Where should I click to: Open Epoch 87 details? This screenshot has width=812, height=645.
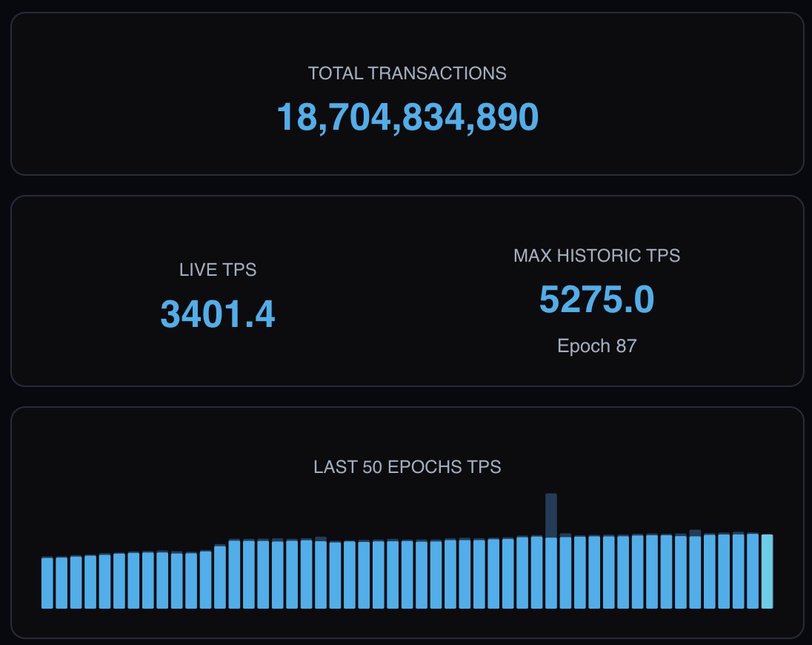[x=597, y=345]
